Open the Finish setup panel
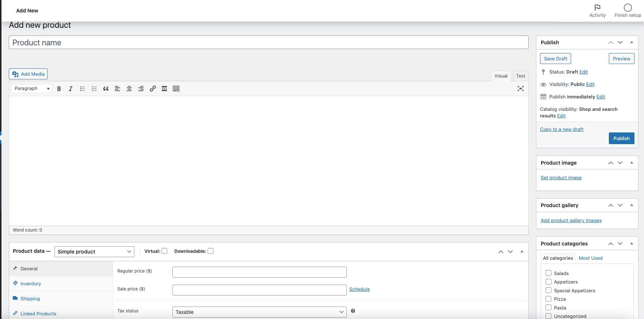This screenshot has height=319, width=644. pyautogui.click(x=628, y=11)
